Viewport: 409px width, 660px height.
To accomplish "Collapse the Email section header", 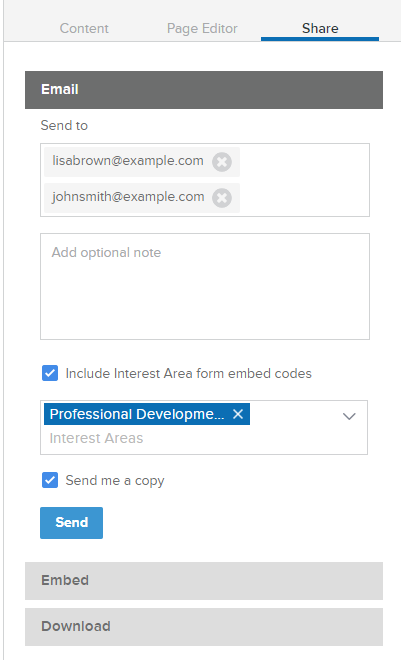I will pos(204,90).
